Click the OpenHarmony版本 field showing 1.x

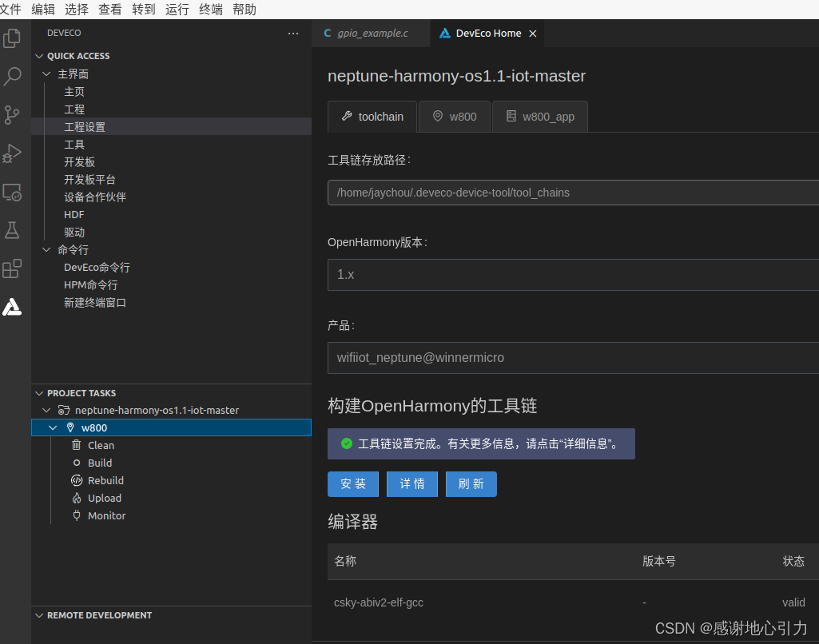(x=573, y=275)
